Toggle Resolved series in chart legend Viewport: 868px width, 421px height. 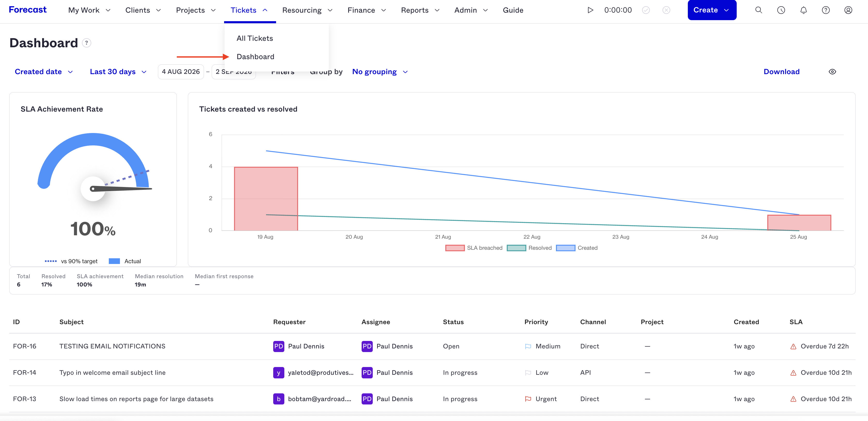coord(529,248)
